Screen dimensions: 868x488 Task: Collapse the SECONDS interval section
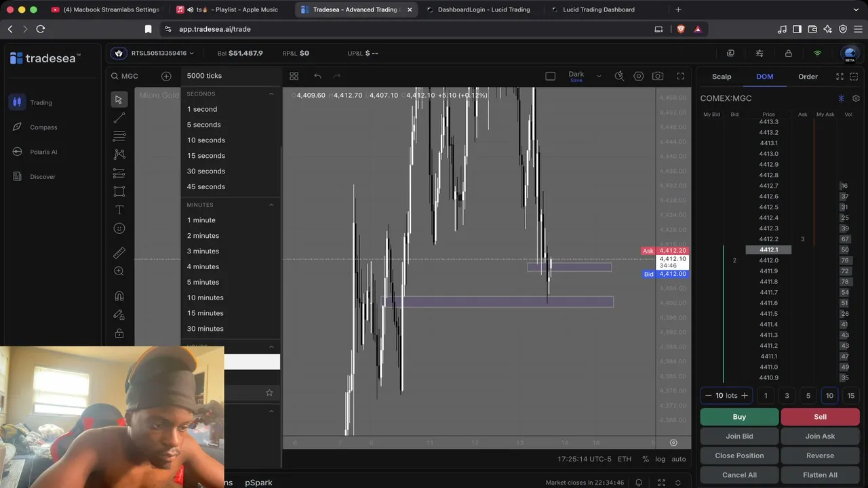(271, 94)
